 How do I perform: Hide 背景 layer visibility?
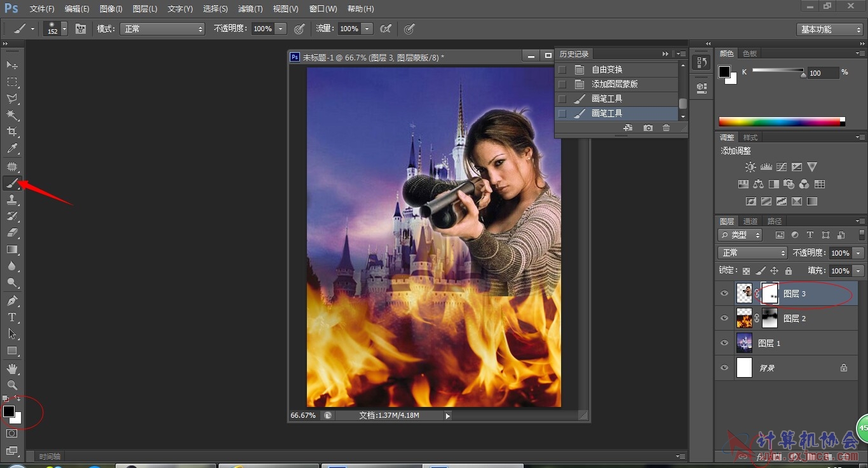724,368
